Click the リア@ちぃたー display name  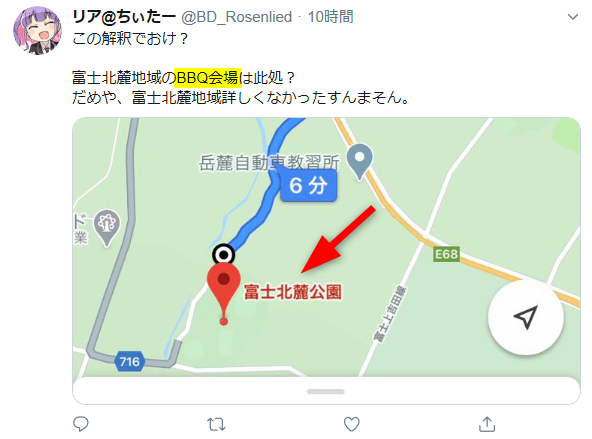[124, 17]
